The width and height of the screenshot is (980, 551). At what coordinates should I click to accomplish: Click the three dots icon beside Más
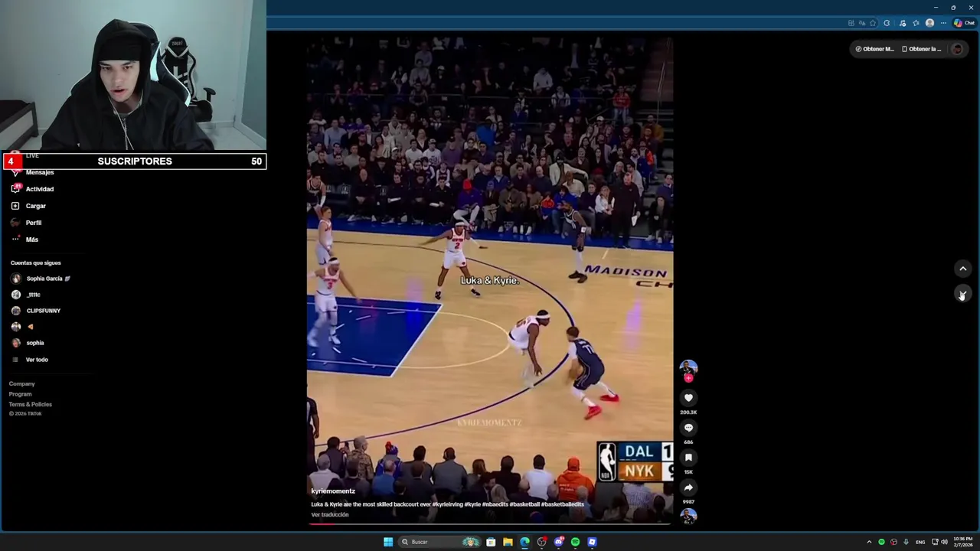click(15, 240)
